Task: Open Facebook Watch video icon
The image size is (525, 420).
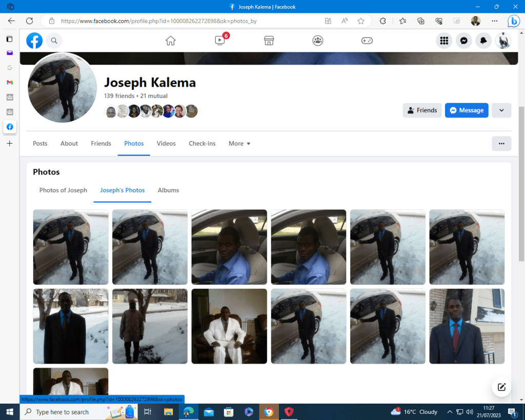Action: tap(220, 41)
